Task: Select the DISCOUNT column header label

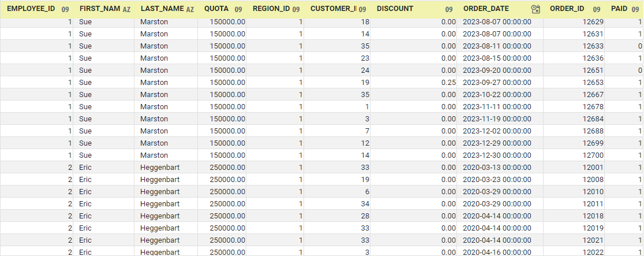Action: [395, 9]
